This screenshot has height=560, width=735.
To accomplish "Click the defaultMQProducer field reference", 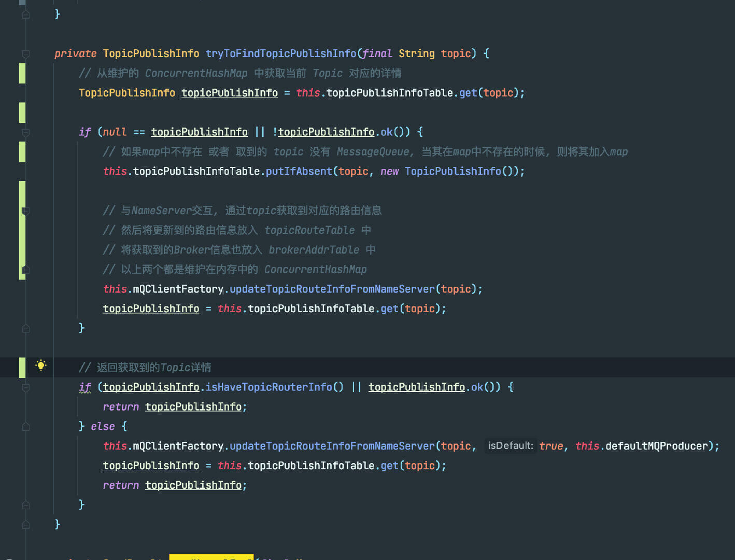I will 656,446.
